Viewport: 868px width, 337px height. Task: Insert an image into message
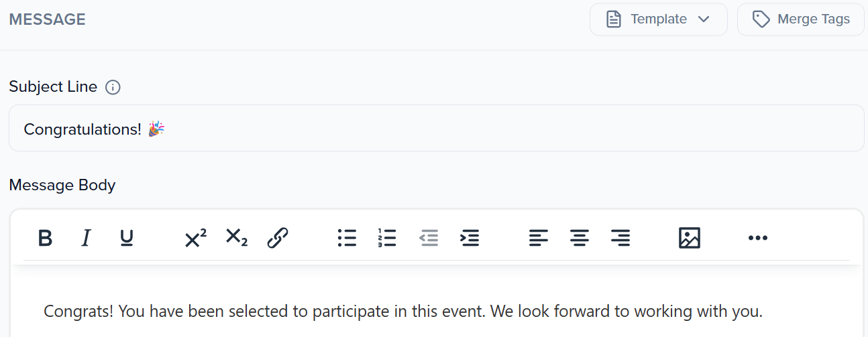(689, 238)
